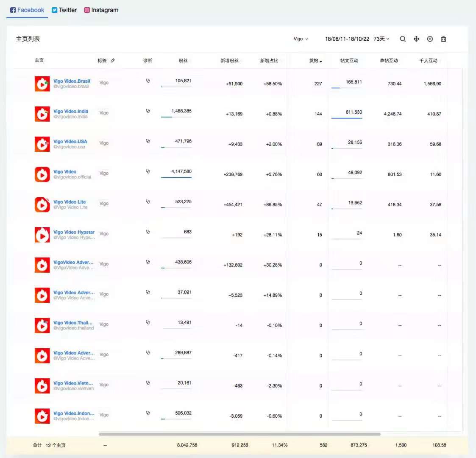The width and height of the screenshot is (476, 458).
Task: Open the Vigo Video Lite page link
Action: pyautogui.click(x=70, y=202)
